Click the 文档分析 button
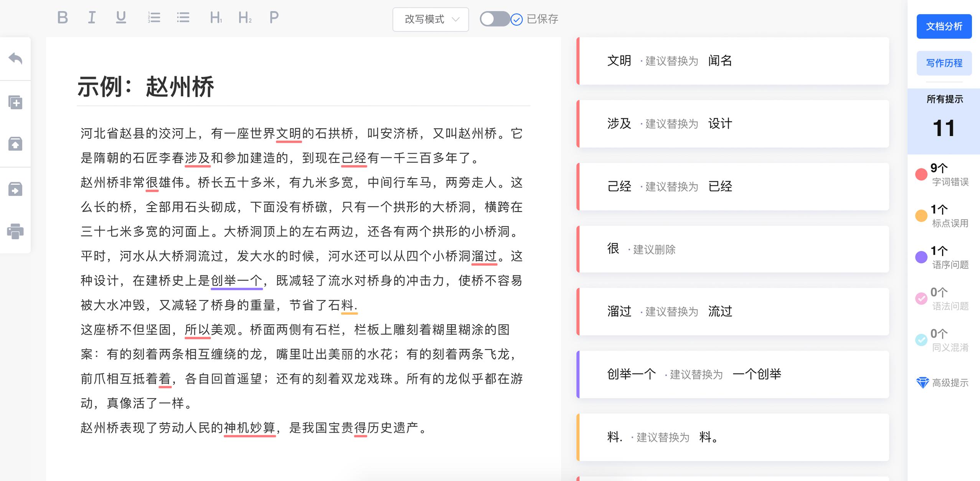 [944, 26]
